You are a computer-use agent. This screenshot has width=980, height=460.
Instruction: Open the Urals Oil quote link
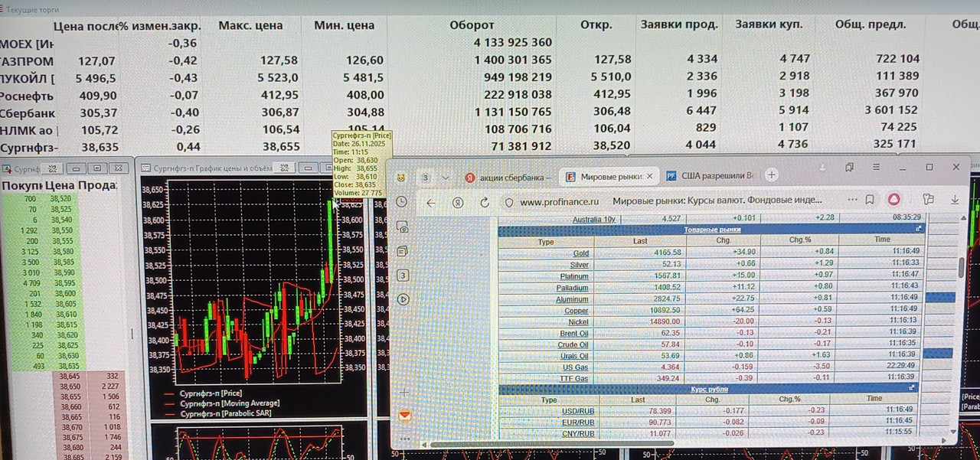(574, 356)
